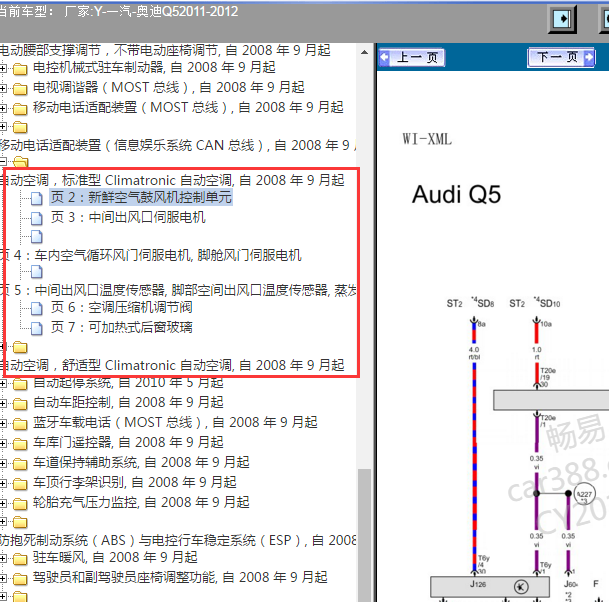Select 电动腰部支撑调节 tree entry

(165, 50)
